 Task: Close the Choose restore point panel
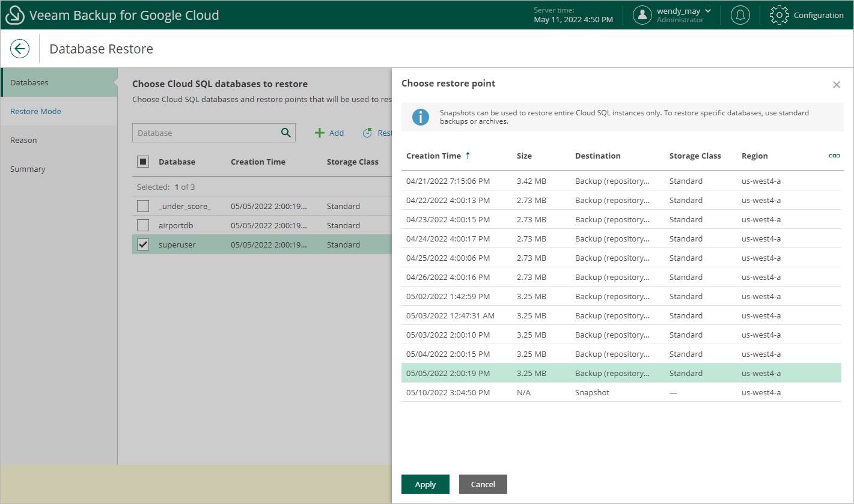click(x=836, y=85)
